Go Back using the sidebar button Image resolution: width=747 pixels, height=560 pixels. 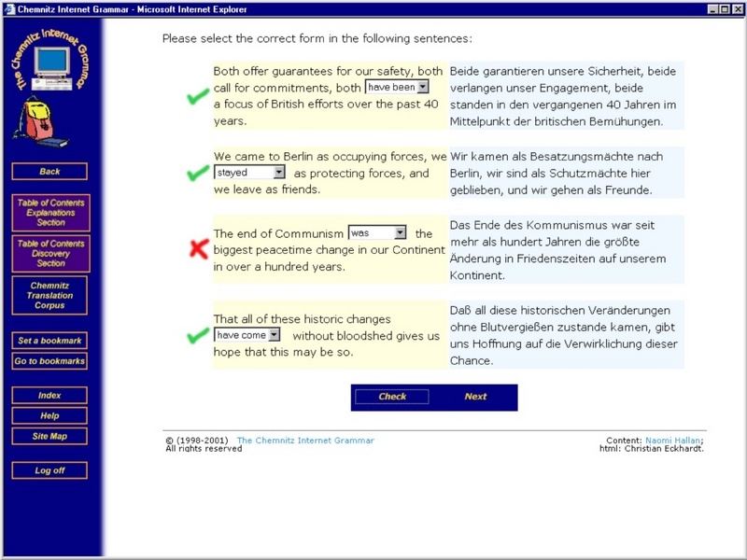pos(49,172)
